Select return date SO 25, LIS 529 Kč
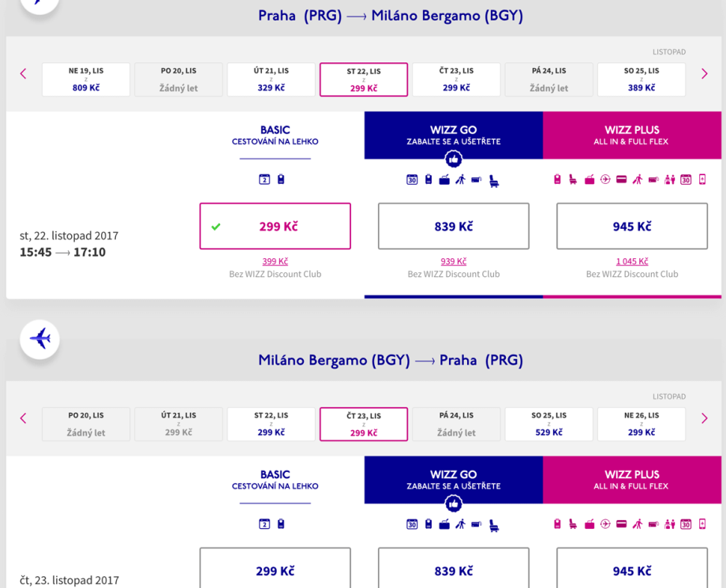This screenshot has width=726, height=588. 548,424
